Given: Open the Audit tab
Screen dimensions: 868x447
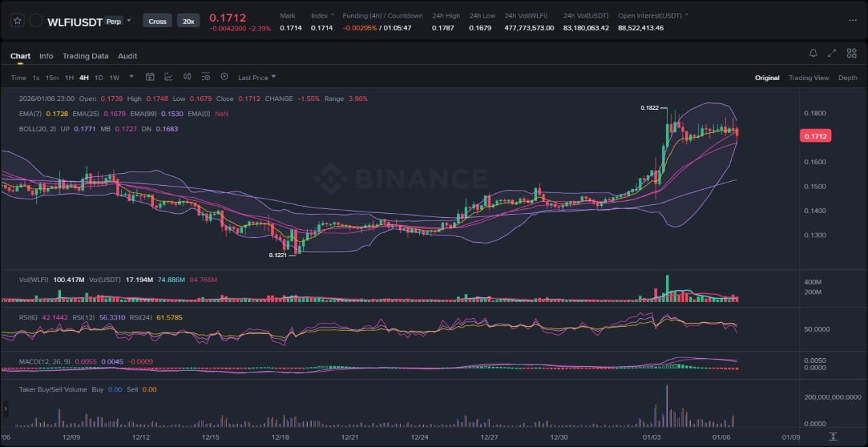Looking at the screenshot, I should click(x=127, y=56).
